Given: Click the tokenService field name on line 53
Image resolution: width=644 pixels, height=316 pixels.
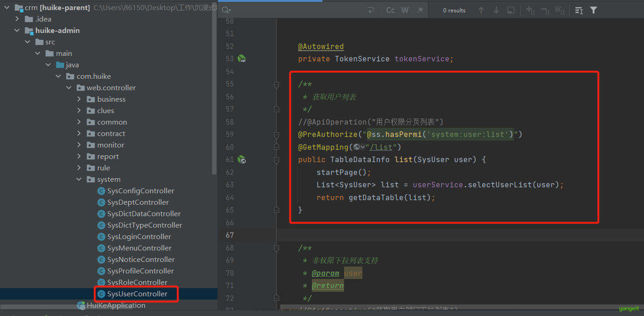Looking at the screenshot, I should point(422,59).
